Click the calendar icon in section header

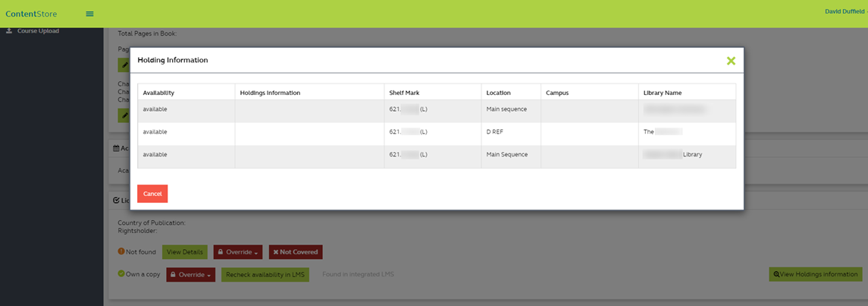point(115,148)
